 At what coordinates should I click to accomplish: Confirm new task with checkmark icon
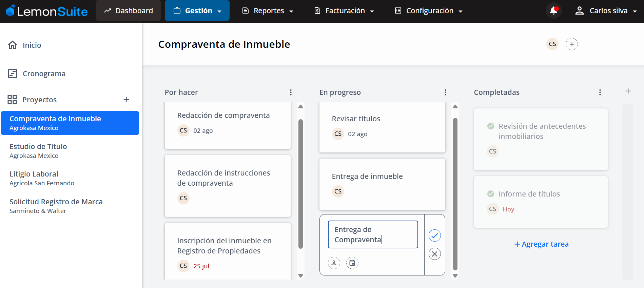pyautogui.click(x=434, y=235)
